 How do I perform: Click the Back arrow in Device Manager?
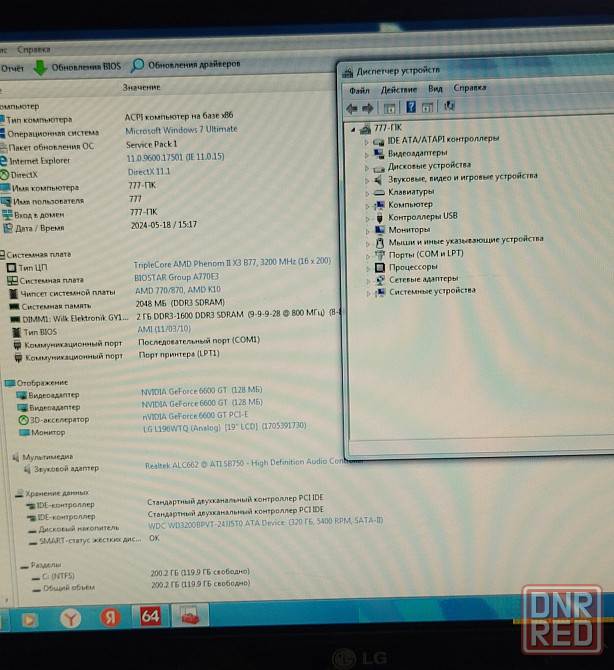tap(352, 109)
